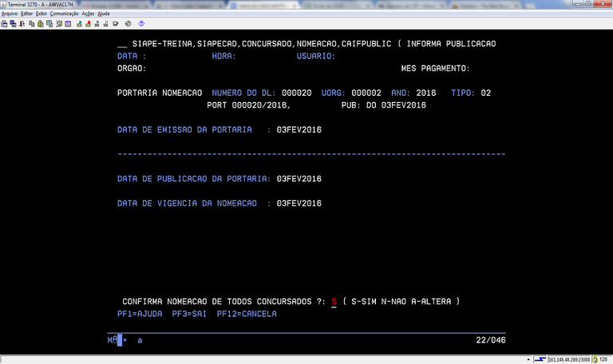Click the cursor position indicator 22/046

tap(491, 340)
